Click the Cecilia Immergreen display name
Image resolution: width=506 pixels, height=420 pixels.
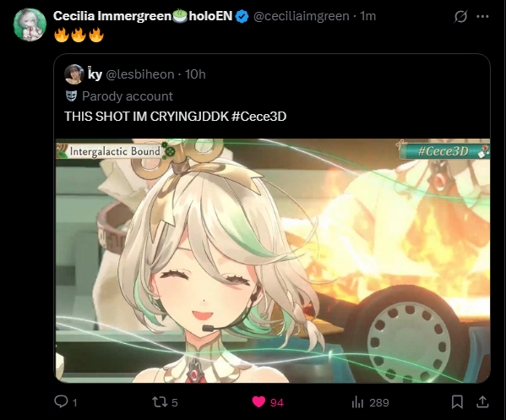[x=143, y=16]
